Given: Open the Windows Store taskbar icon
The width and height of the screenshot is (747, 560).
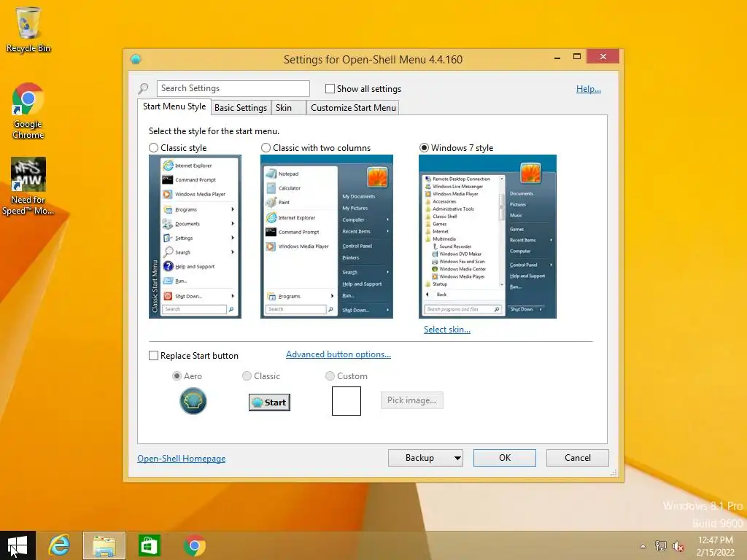Looking at the screenshot, I should (x=149, y=545).
